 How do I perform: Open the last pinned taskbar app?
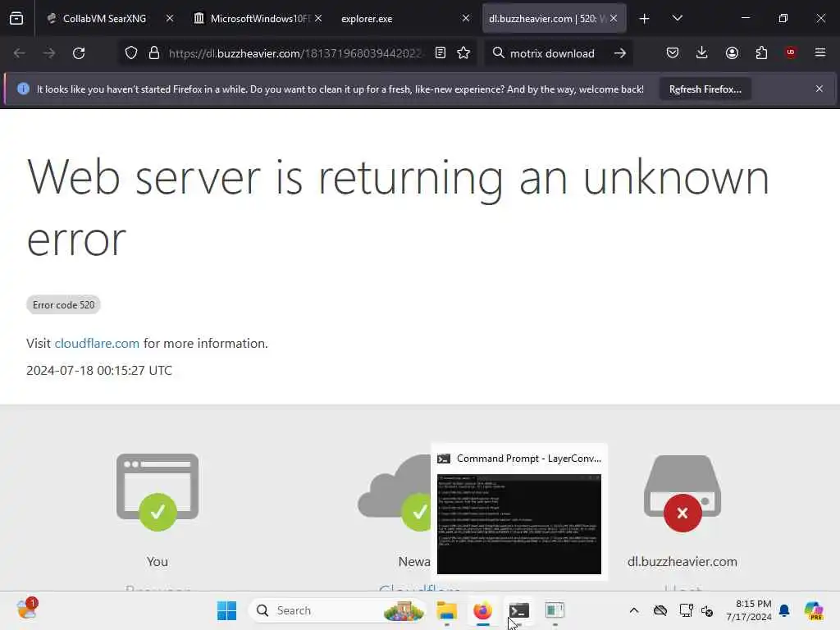pyautogui.click(x=555, y=610)
